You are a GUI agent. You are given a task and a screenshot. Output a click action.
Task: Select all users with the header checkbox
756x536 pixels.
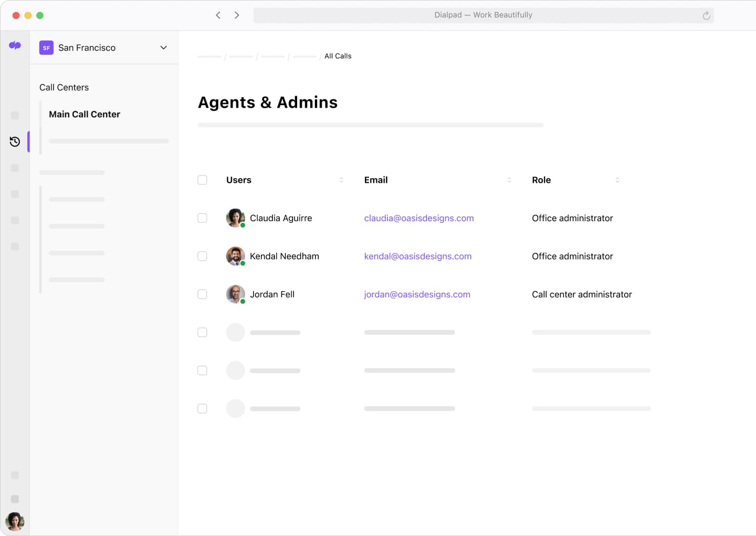202,180
